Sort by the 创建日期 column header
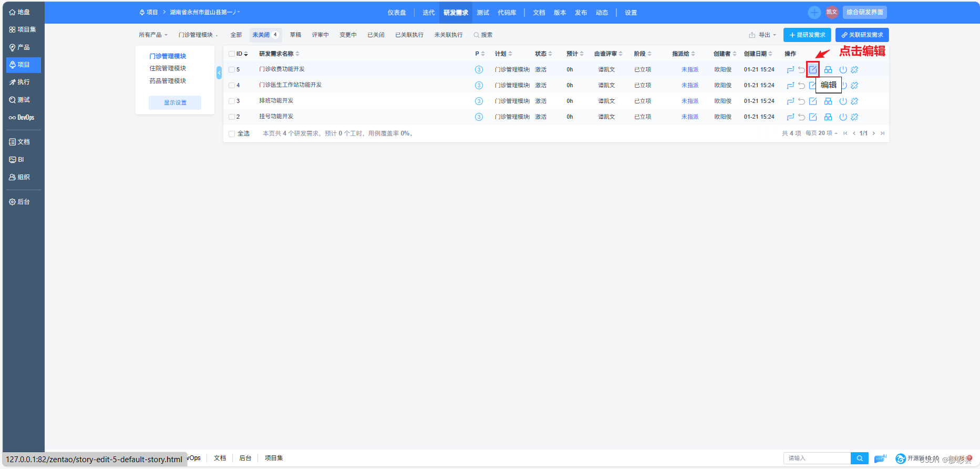 (x=758, y=54)
